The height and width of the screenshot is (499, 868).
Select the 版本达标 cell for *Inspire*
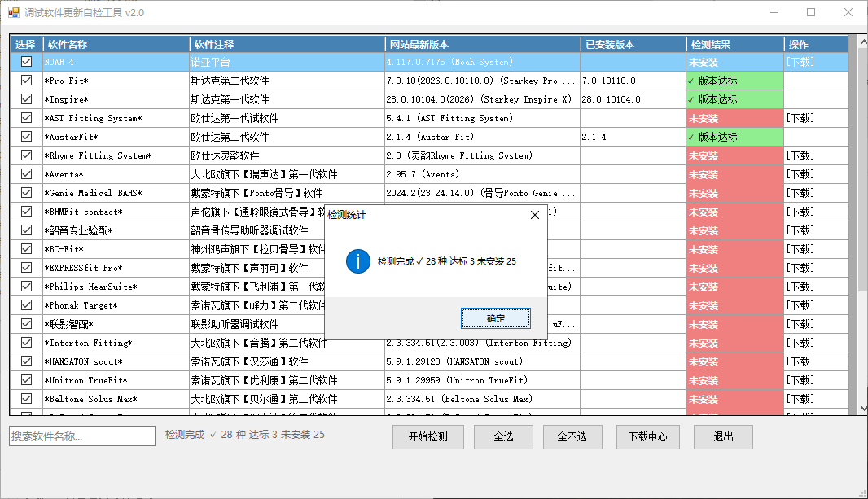pos(734,99)
